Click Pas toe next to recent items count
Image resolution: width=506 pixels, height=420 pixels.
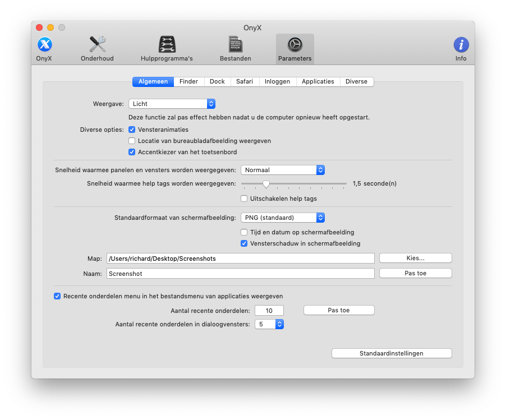coord(339,310)
